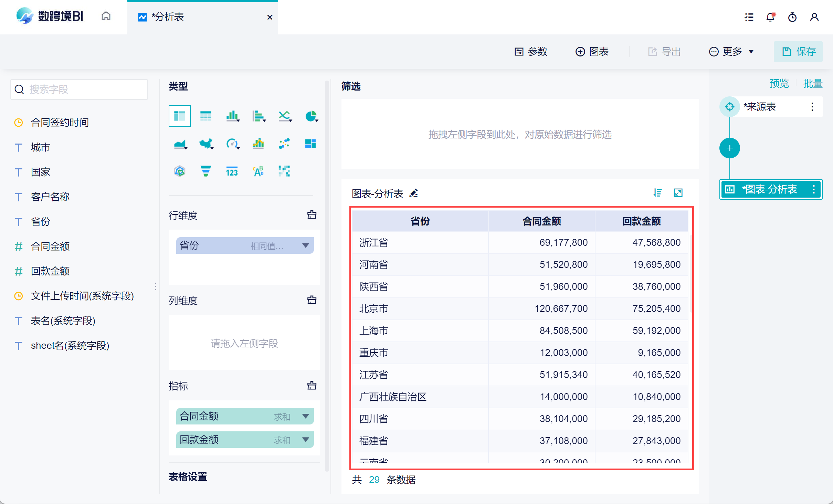Screen dimensions: 833x504
Task: Select the pie chart type icon
Action: pos(311,116)
